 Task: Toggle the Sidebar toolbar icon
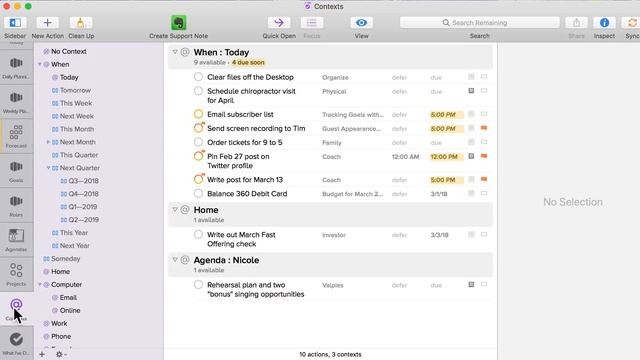click(15, 23)
